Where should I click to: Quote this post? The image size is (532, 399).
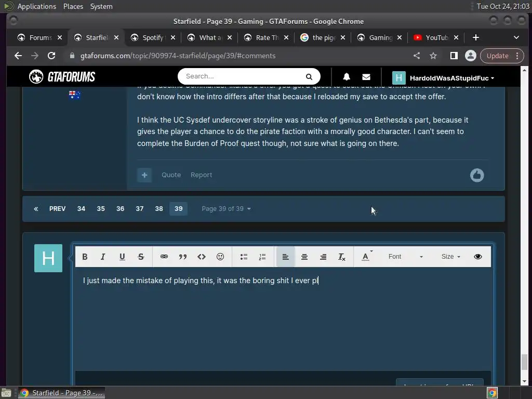click(171, 175)
